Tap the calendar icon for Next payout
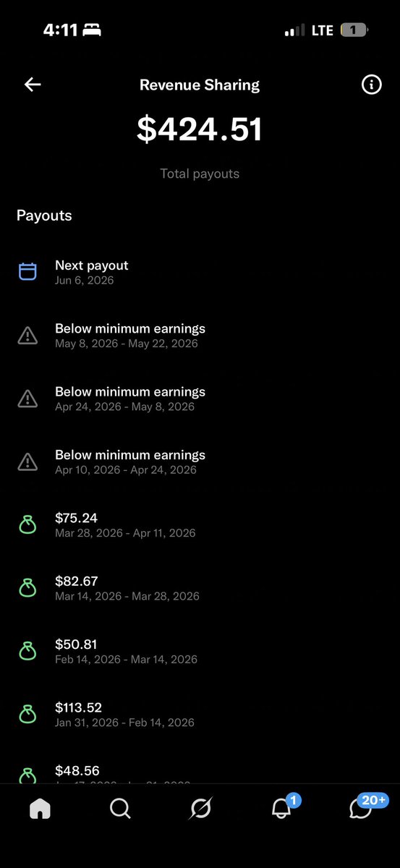The height and width of the screenshot is (868, 400). pyautogui.click(x=27, y=272)
